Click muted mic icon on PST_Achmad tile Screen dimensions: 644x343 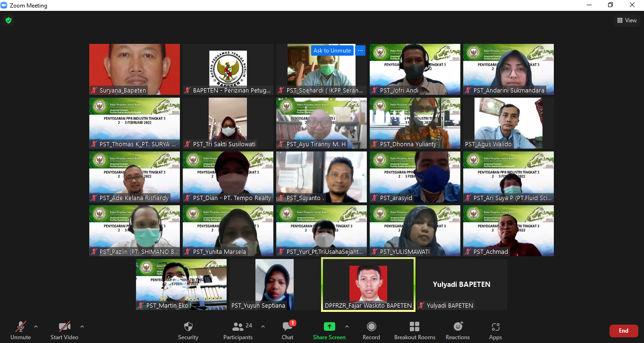[x=468, y=251]
